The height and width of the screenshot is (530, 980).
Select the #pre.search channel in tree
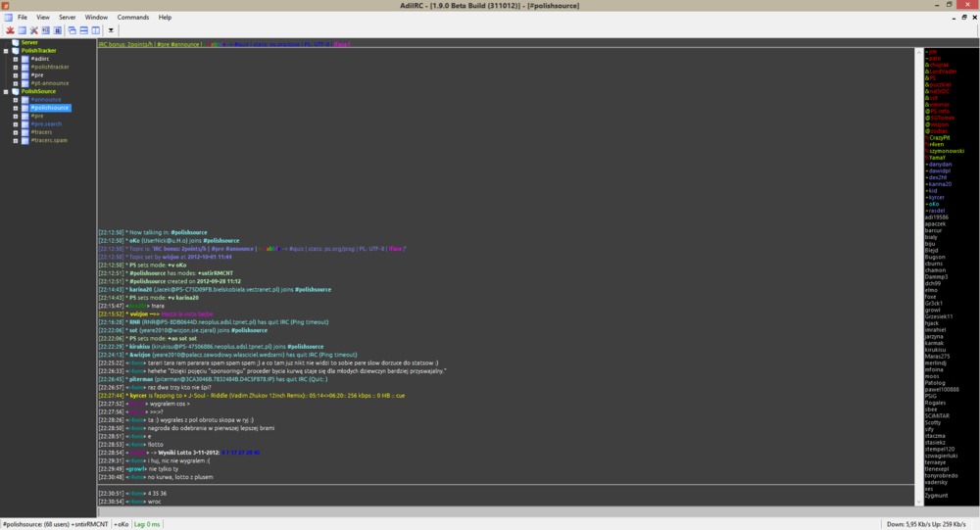(49, 124)
